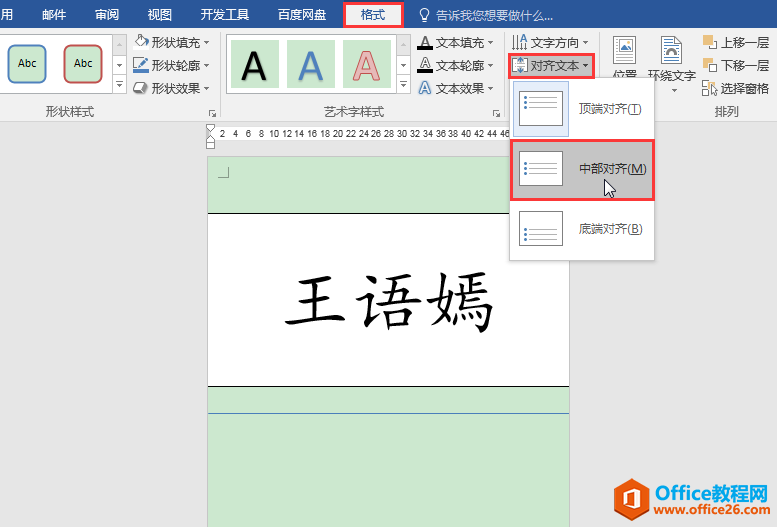Click the pen shape outline icon
Viewport: 777px width, 527px height.
tap(141, 65)
